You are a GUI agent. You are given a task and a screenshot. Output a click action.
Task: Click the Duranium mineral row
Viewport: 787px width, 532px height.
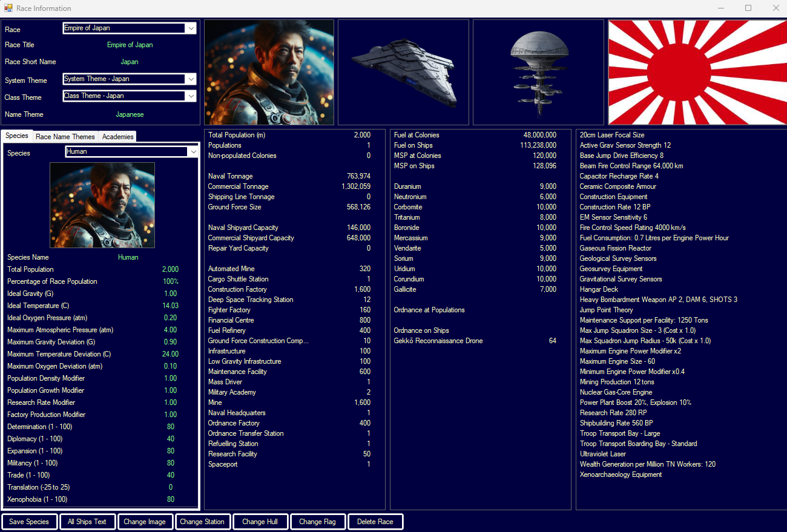click(x=475, y=186)
